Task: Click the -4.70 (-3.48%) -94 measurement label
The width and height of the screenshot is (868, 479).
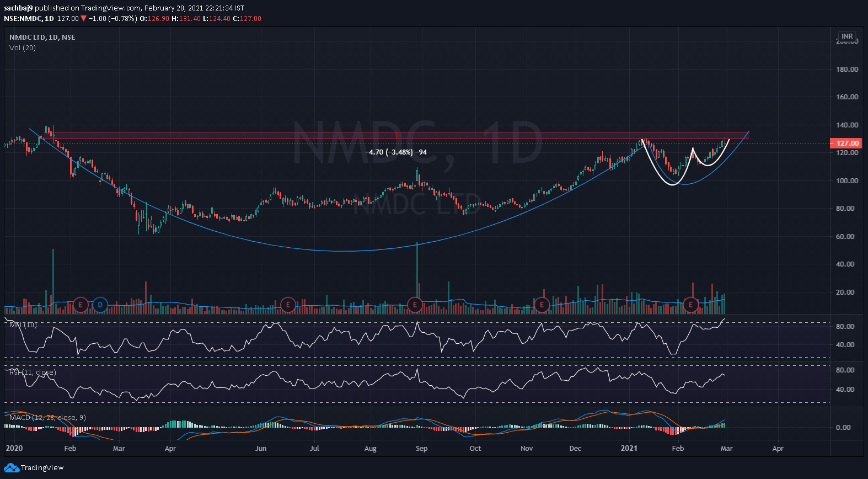Action: click(x=396, y=152)
